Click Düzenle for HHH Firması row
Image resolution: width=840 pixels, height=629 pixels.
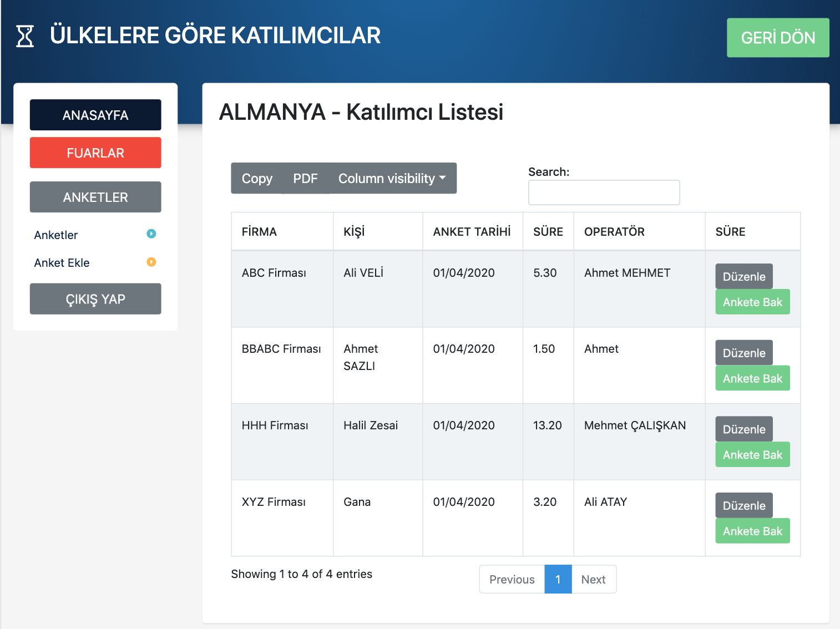(x=743, y=429)
